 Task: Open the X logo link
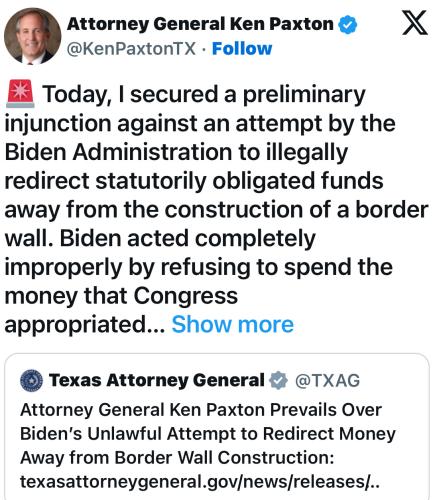pos(414,23)
